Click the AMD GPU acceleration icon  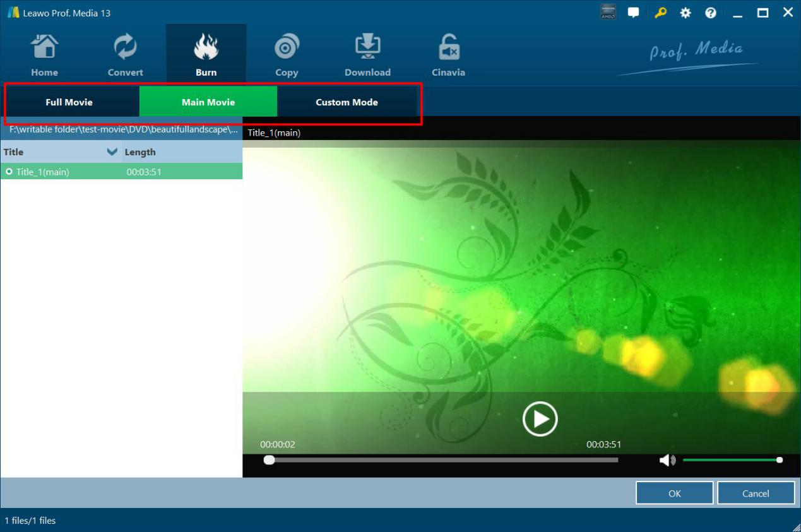pyautogui.click(x=608, y=13)
